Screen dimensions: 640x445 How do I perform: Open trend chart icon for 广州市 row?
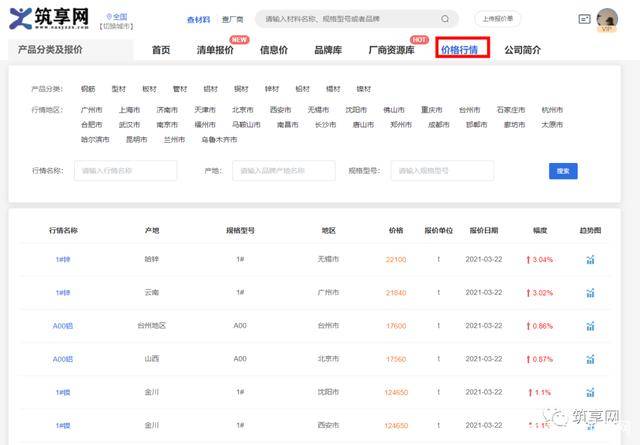click(591, 293)
